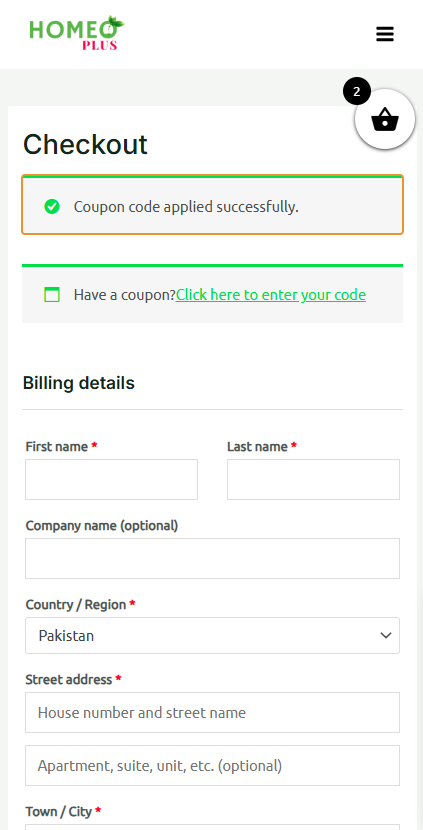Focus the Last name field
Screen dimensions: 423x830
pyautogui.click(x=313, y=479)
